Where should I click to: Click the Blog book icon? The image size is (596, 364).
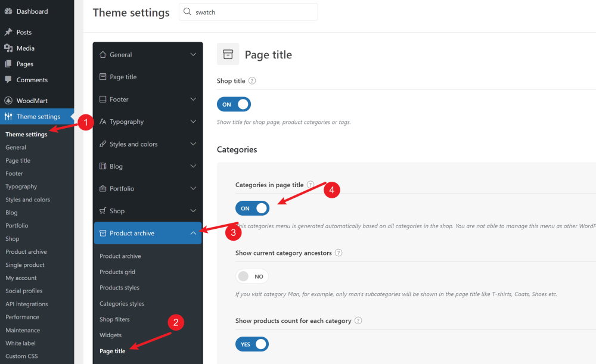pos(103,166)
